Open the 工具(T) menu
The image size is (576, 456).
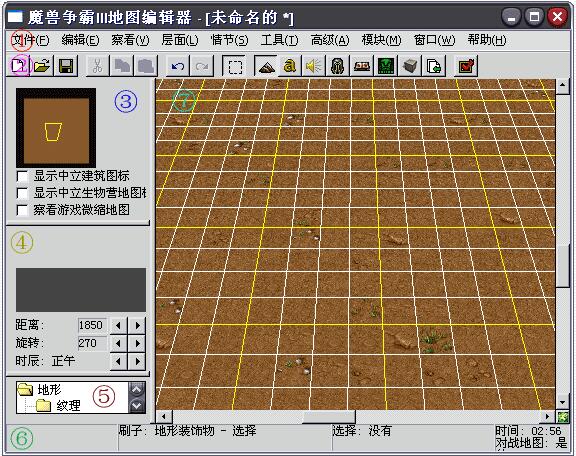coord(279,40)
